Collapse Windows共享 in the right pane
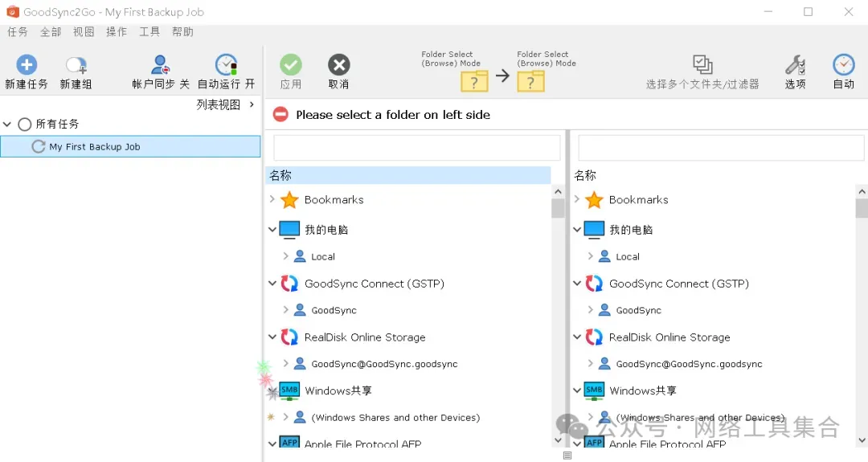Viewport: 868px width, 462px height. click(577, 390)
